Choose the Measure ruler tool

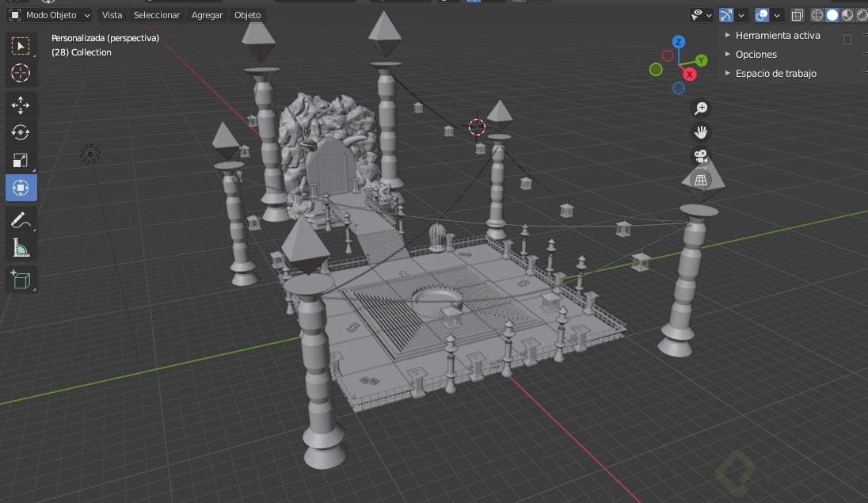pos(21,248)
